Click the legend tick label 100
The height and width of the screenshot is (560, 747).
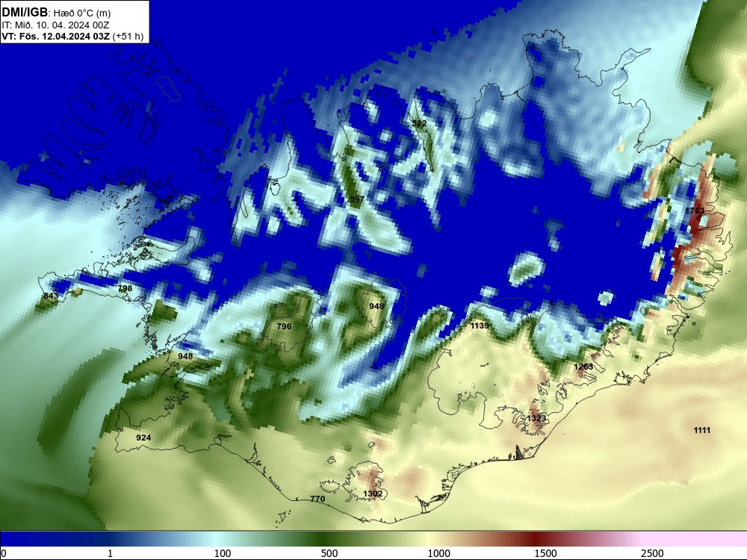click(223, 553)
